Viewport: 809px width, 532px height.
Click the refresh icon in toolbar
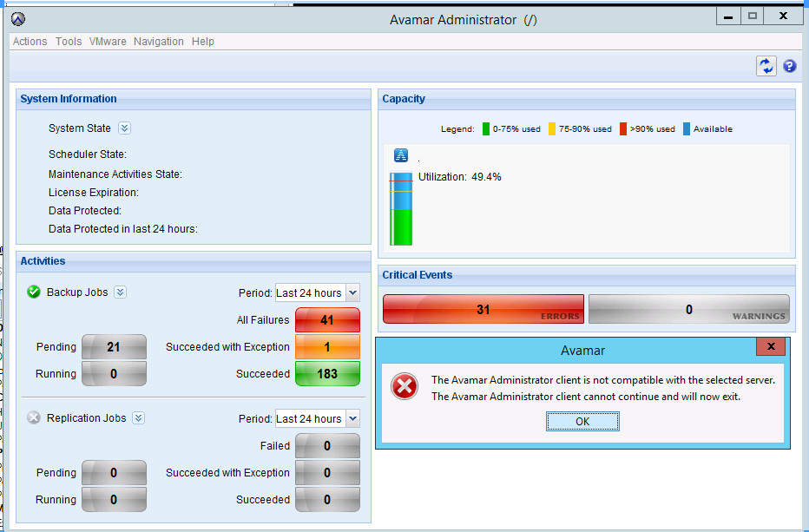(x=766, y=66)
